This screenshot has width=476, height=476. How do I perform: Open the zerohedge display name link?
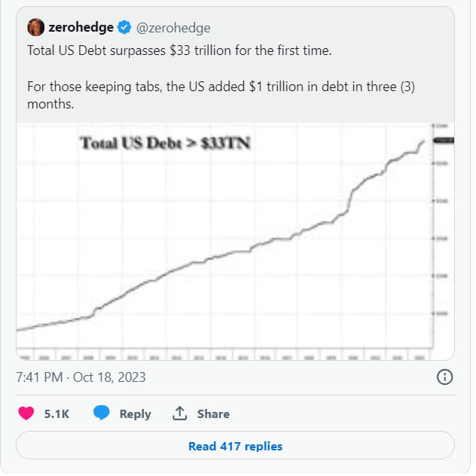coord(81,27)
